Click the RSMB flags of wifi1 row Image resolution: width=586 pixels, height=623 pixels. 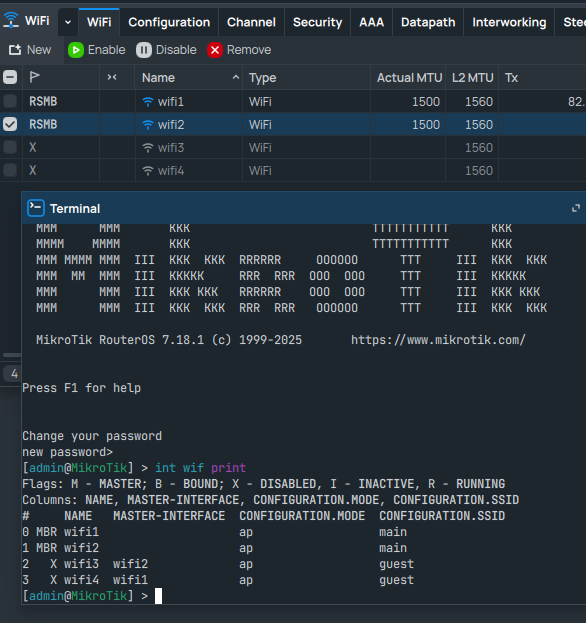click(x=43, y=101)
